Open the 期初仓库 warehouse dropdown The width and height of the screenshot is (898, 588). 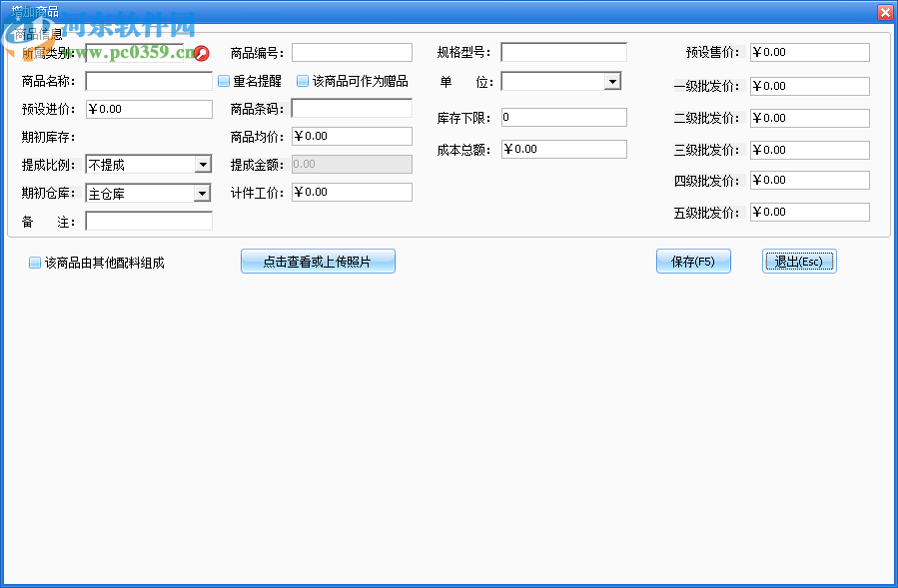[x=204, y=192]
